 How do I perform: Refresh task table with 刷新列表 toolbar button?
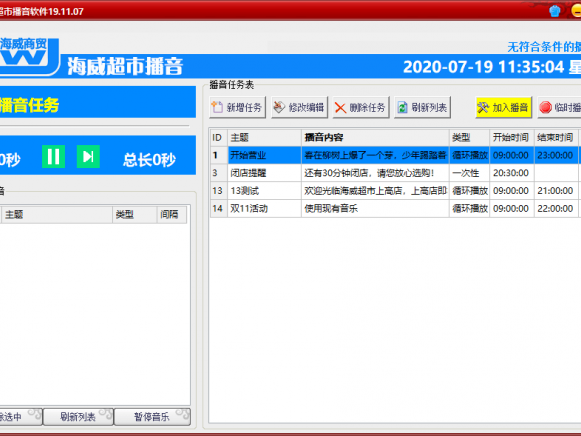(422, 107)
